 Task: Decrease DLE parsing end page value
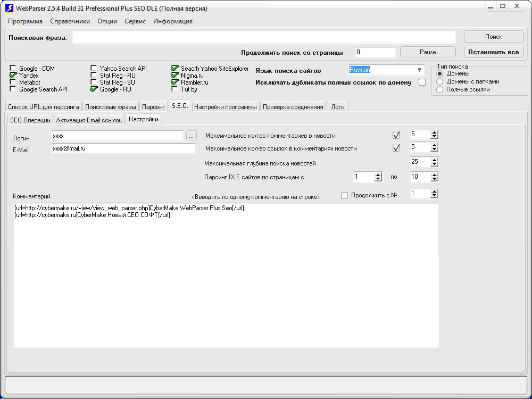434,179
